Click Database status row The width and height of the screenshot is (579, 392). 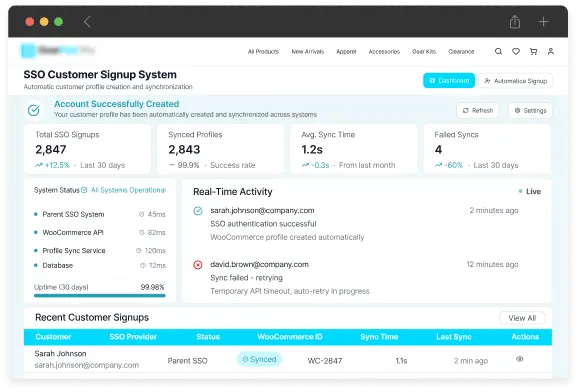(x=100, y=265)
